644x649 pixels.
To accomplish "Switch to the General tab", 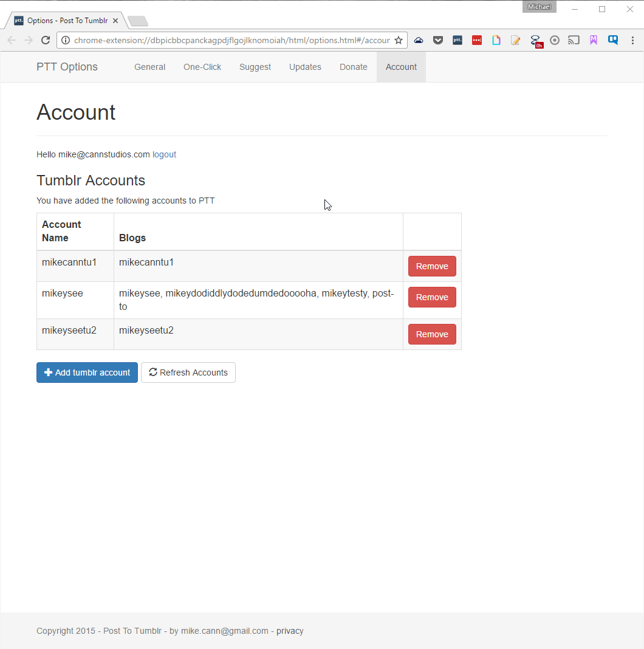I will click(149, 67).
